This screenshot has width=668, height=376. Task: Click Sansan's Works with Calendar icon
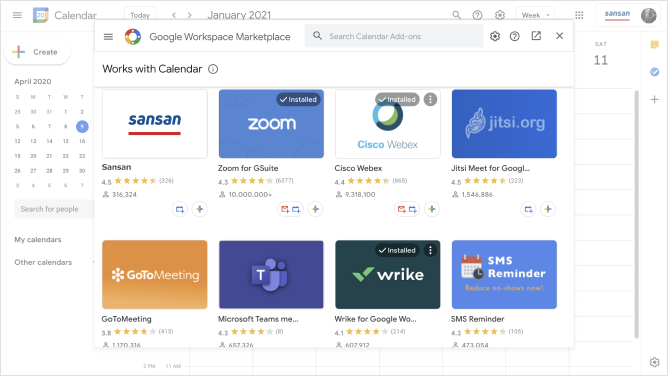(180, 209)
